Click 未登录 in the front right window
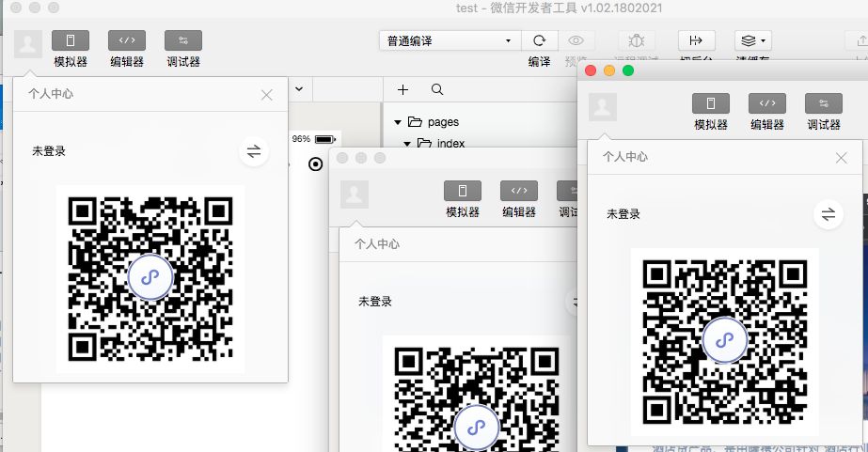 point(623,214)
